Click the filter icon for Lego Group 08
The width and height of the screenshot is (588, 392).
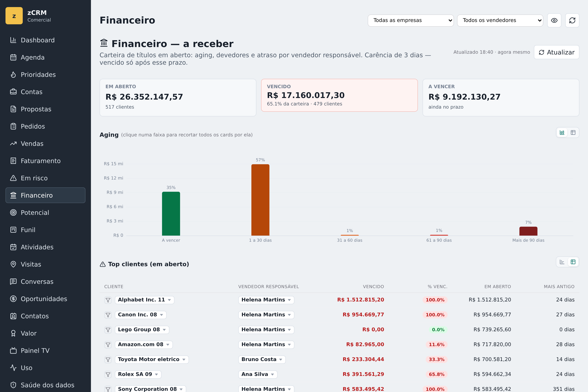(108, 330)
